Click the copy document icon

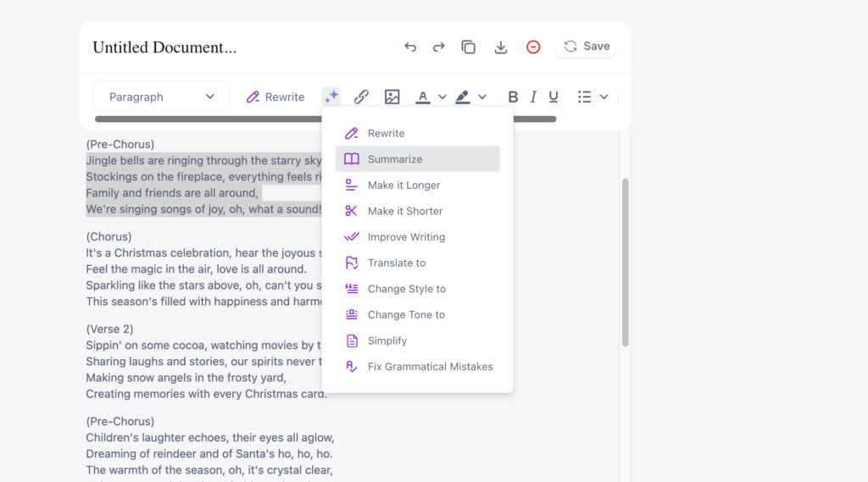pos(468,47)
